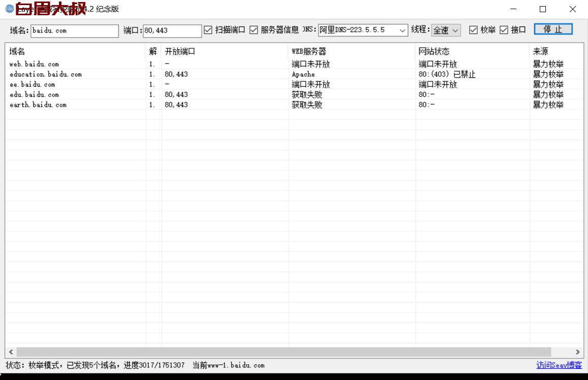
Task: Sort by the 开放端口 column header
Action: pos(225,51)
